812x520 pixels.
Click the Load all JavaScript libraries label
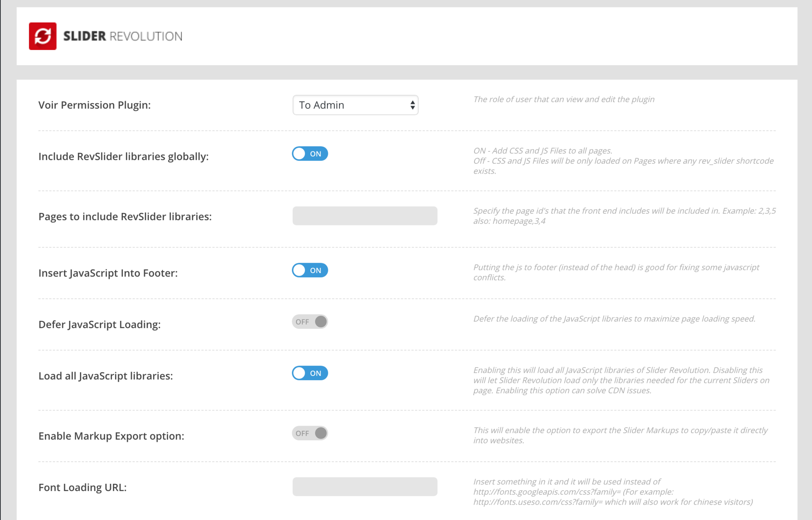(x=106, y=376)
